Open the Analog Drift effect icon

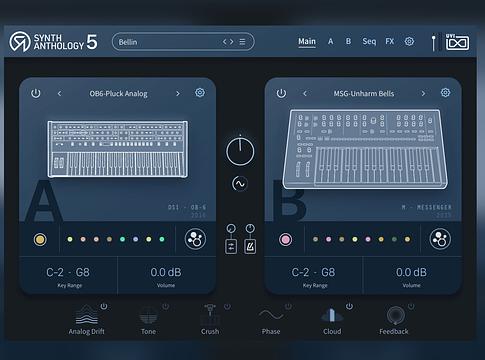pyautogui.click(x=87, y=315)
